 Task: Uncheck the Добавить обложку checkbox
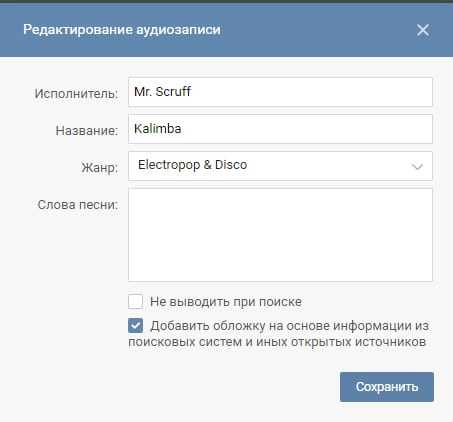[x=135, y=325]
